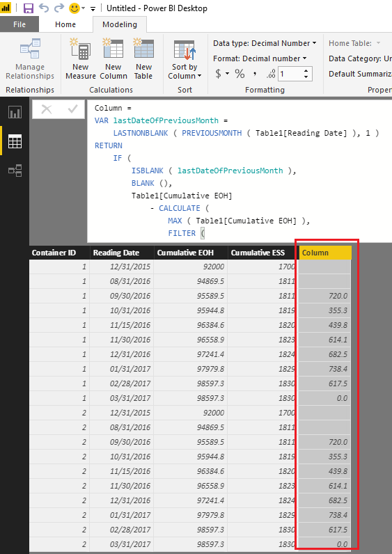Screen dimensions: 392x554
Task: Commit formula with checkmark icon
Action: click(72, 109)
